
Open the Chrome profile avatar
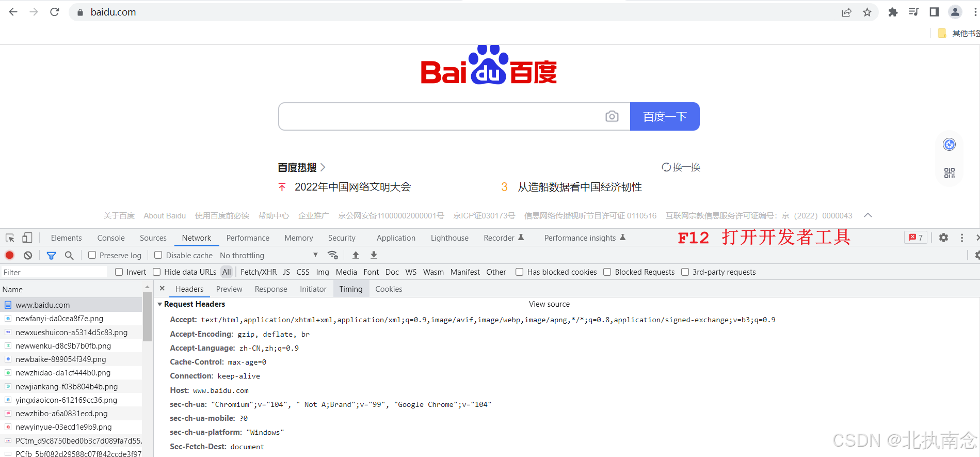click(955, 12)
